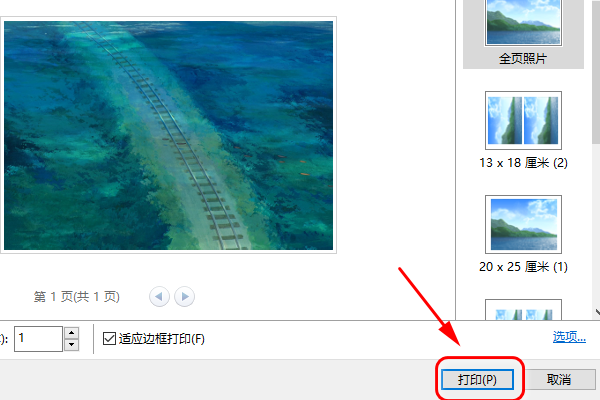Screen dimensions: 600x400
Task: Click the 打印(P) button
Action: click(477, 379)
